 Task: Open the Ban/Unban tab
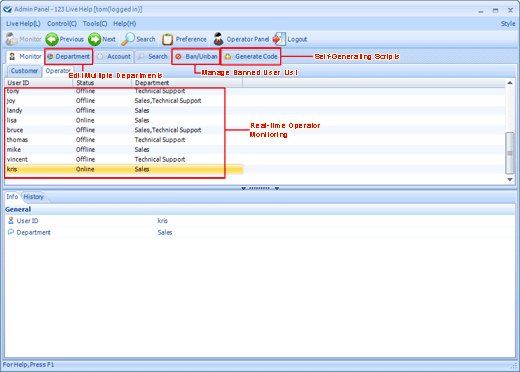click(196, 57)
